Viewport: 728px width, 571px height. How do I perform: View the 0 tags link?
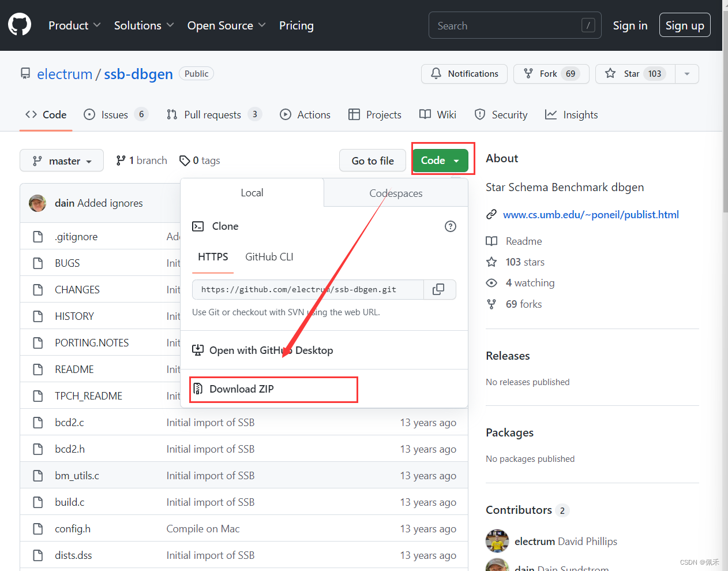[200, 161]
